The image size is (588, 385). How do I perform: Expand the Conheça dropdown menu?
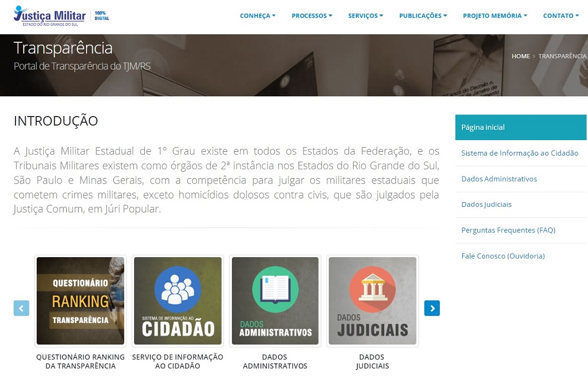click(x=258, y=16)
